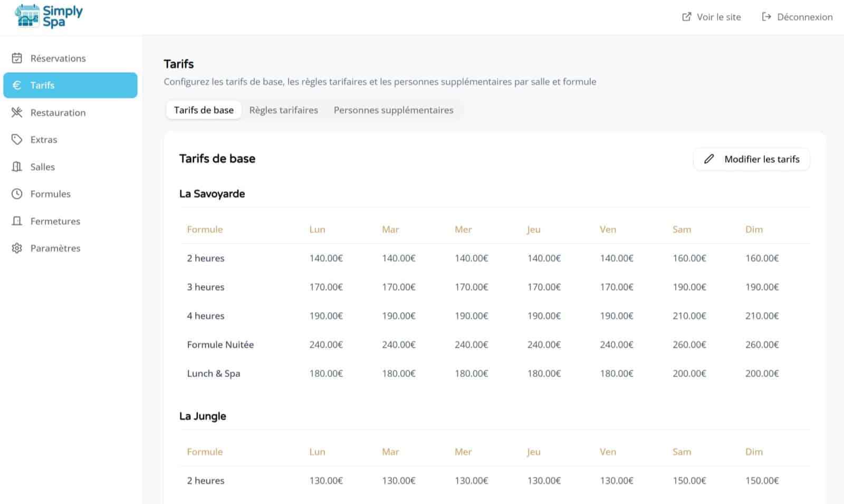Click the Voir le site external-link icon

pos(686,17)
